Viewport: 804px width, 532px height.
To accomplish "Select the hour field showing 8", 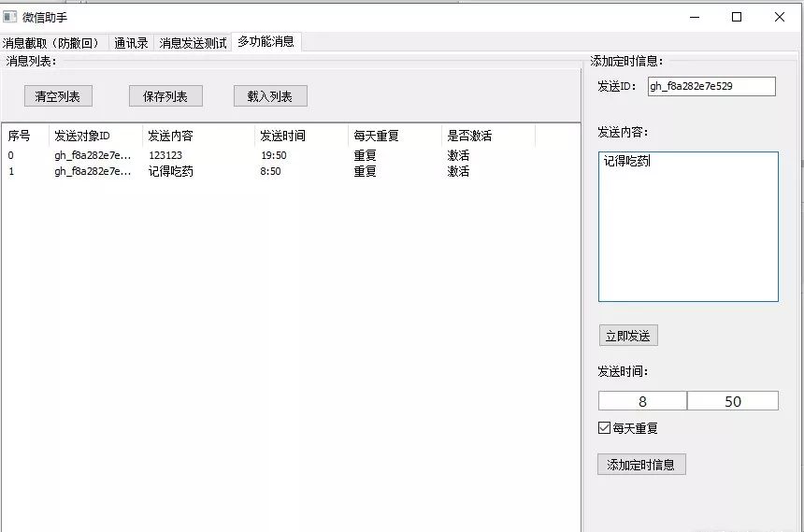I will click(x=642, y=401).
